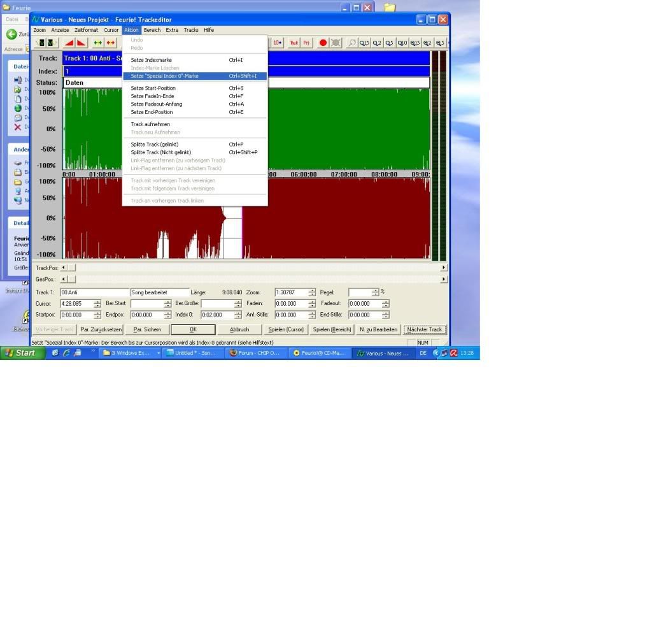Click the Windows Start button

click(x=22, y=353)
